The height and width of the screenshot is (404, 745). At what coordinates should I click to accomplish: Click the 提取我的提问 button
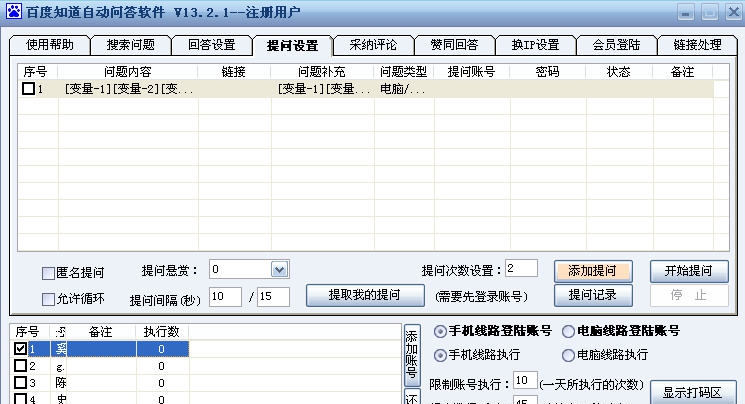click(365, 295)
